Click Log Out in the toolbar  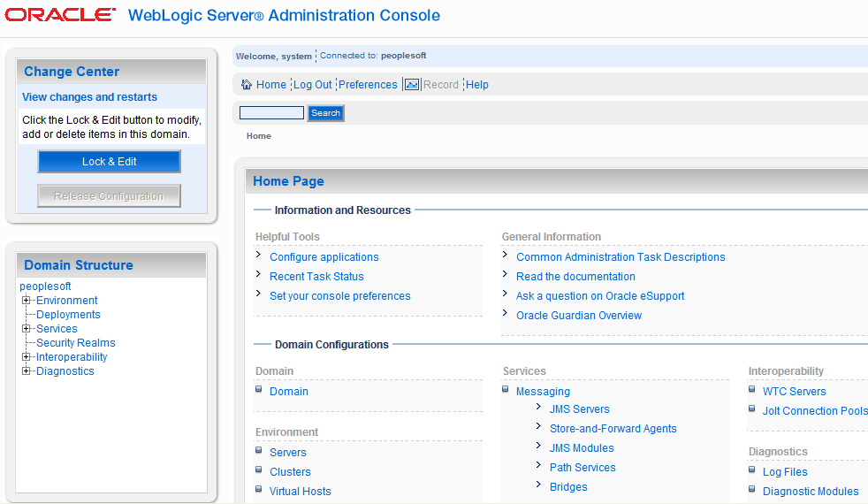pos(312,85)
